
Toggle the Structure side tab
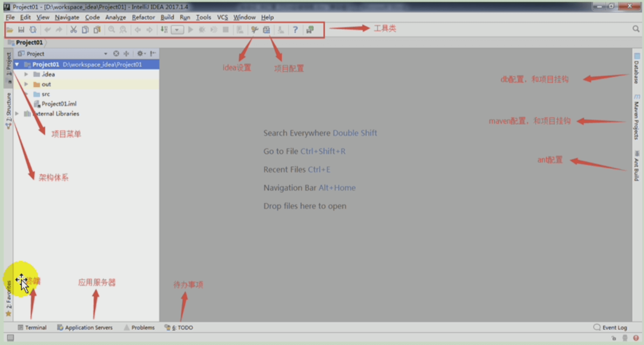8,111
